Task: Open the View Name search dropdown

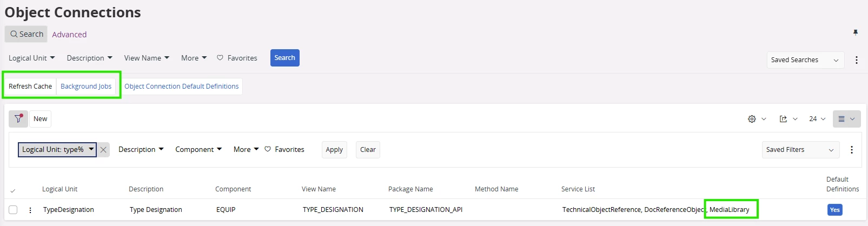Action: point(147,58)
